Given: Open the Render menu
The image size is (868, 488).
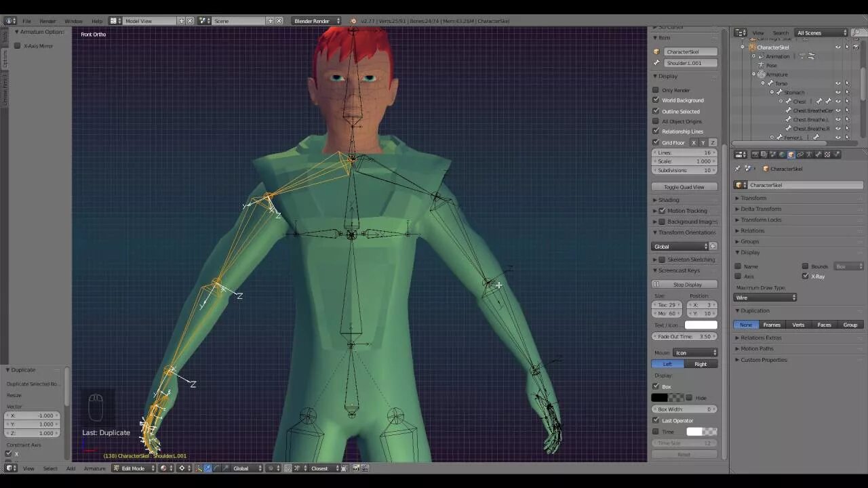Looking at the screenshot, I should click(47, 21).
